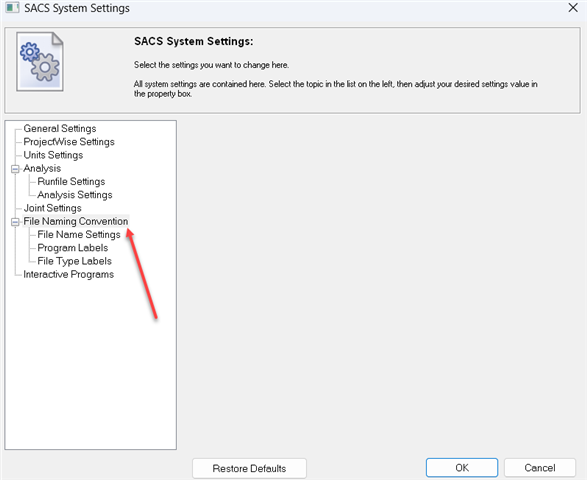Select Program Labels in the tree
The height and width of the screenshot is (480, 587).
coord(73,248)
